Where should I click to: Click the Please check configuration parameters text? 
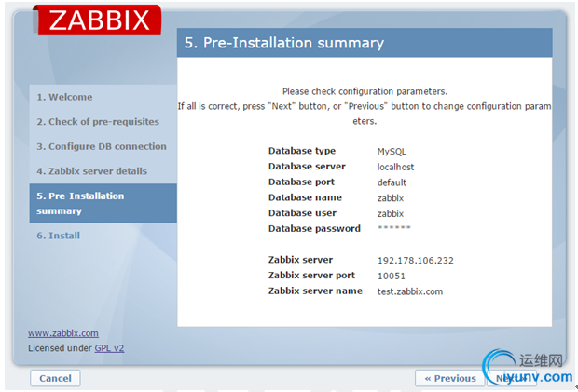click(x=365, y=91)
